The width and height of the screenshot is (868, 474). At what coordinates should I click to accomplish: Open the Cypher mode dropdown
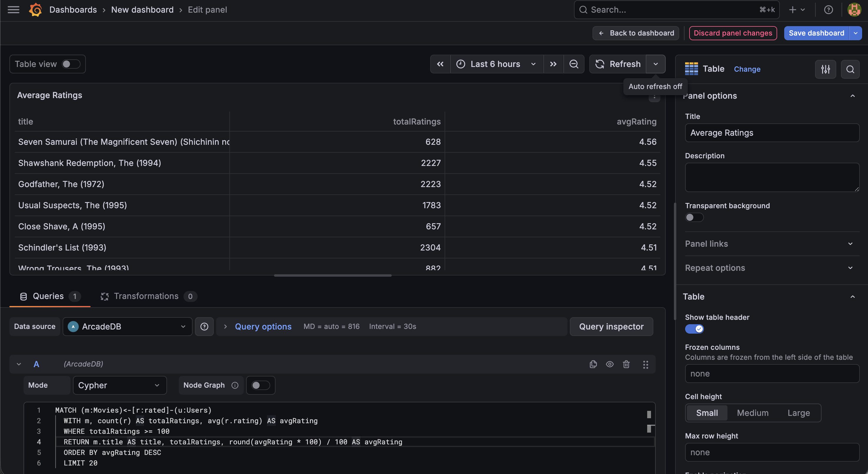120,385
